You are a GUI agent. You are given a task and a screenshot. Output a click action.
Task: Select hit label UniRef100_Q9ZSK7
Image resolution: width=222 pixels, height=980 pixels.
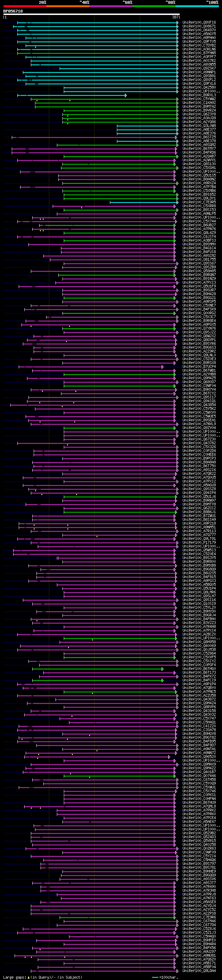[x=199, y=68]
